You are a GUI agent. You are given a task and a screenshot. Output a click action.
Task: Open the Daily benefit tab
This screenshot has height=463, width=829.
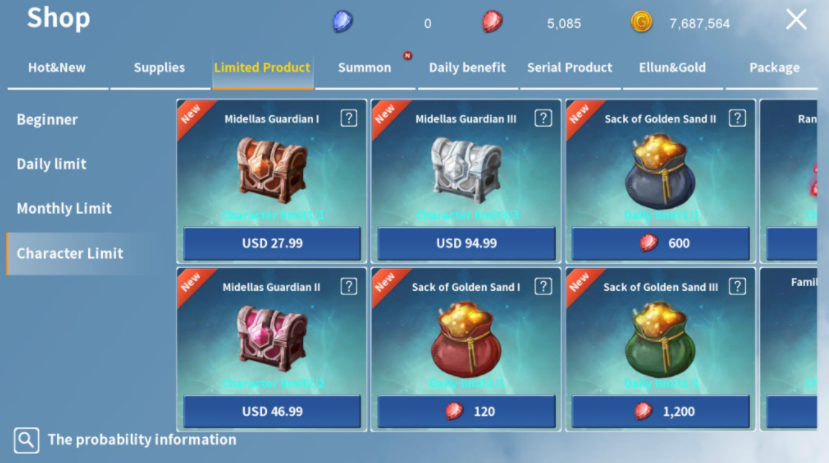pyautogui.click(x=467, y=68)
